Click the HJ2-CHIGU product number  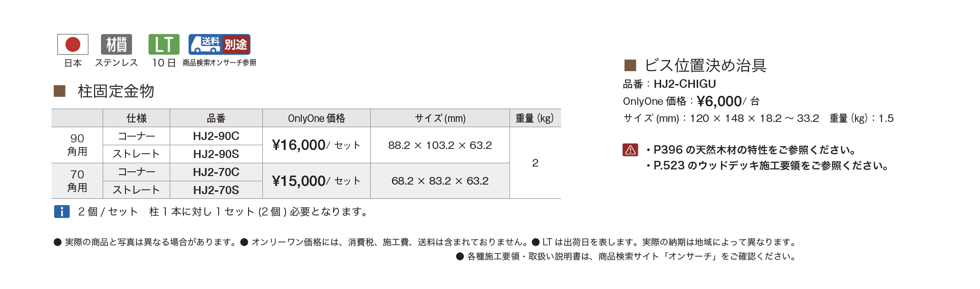coord(685,84)
